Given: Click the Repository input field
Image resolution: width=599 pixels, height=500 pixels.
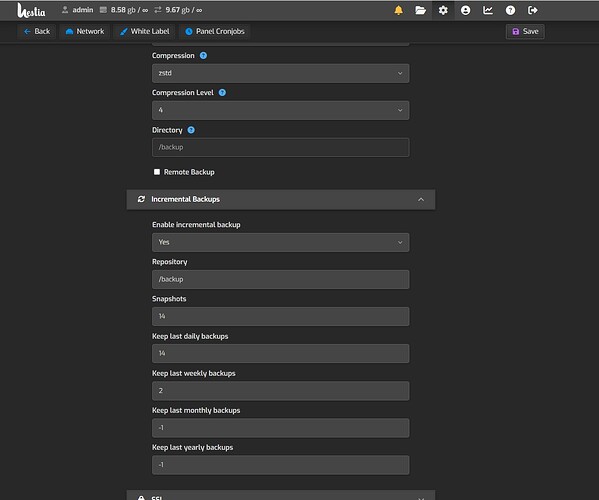Looking at the screenshot, I should click(x=280, y=280).
